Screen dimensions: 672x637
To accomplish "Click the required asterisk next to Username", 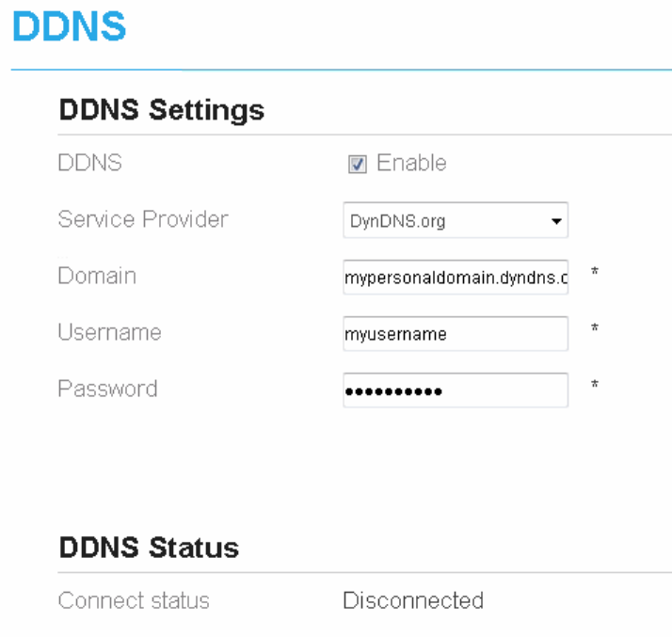I will [x=595, y=328].
